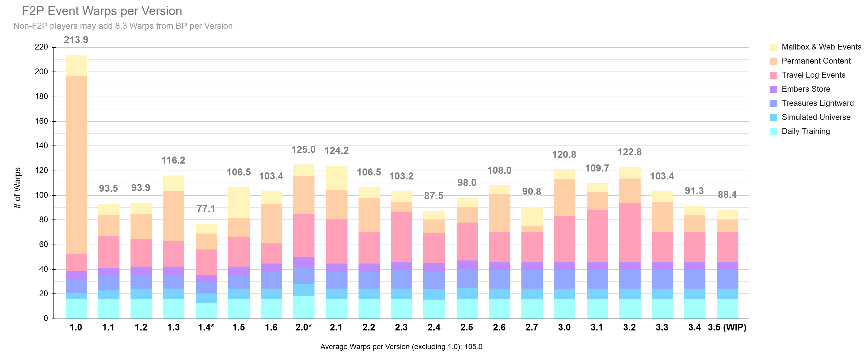
Task: Click the Average Warps per Version footer text
Action: (401, 347)
